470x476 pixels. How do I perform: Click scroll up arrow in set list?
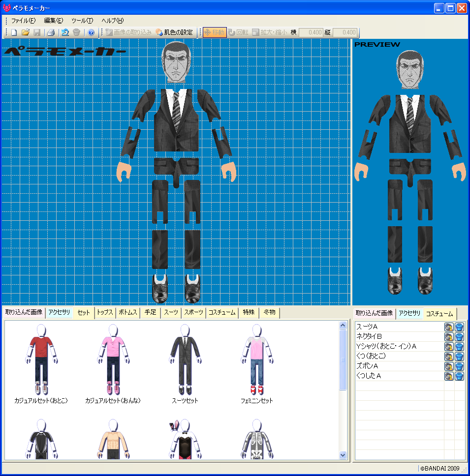tap(343, 326)
